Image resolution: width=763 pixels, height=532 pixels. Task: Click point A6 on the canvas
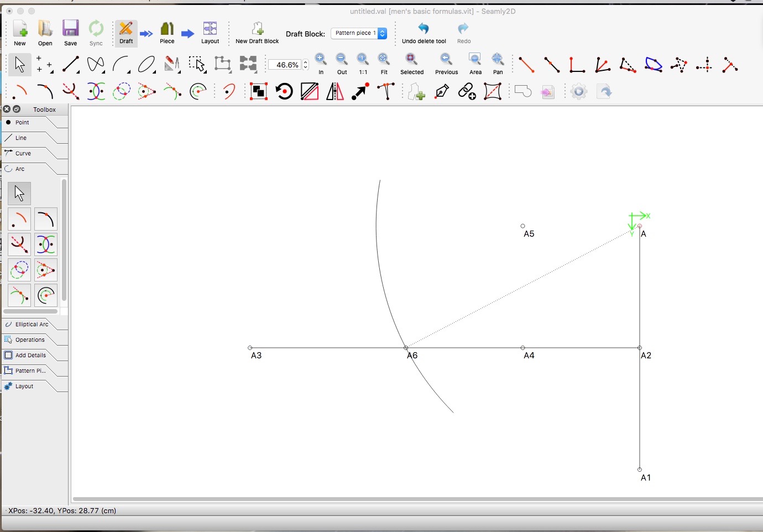406,348
